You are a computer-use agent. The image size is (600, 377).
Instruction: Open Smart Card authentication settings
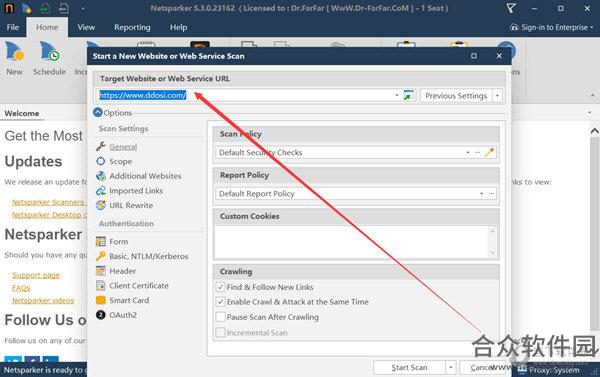point(129,300)
